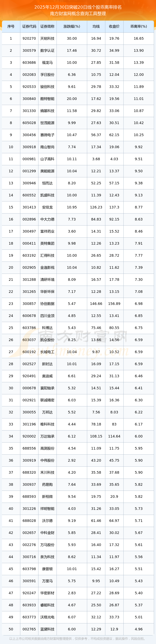Click the 均线 column header
This screenshot has width=156, height=644.
pyautogui.click(x=96, y=26)
